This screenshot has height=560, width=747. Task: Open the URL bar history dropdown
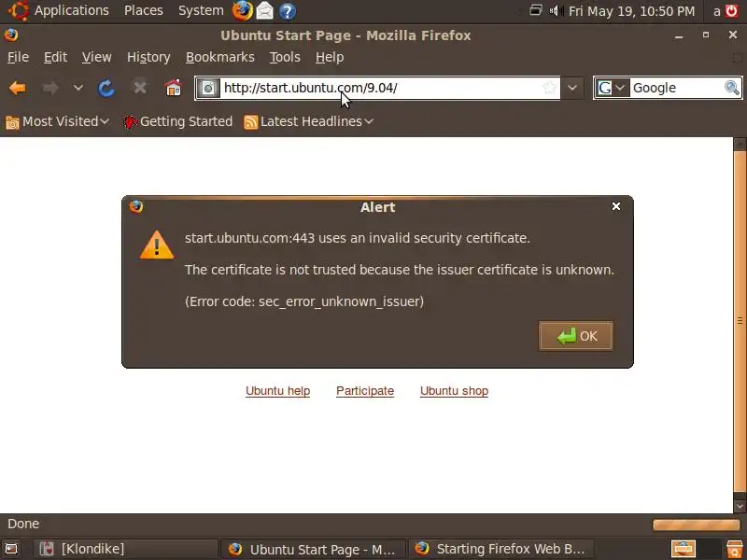pos(572,88)
